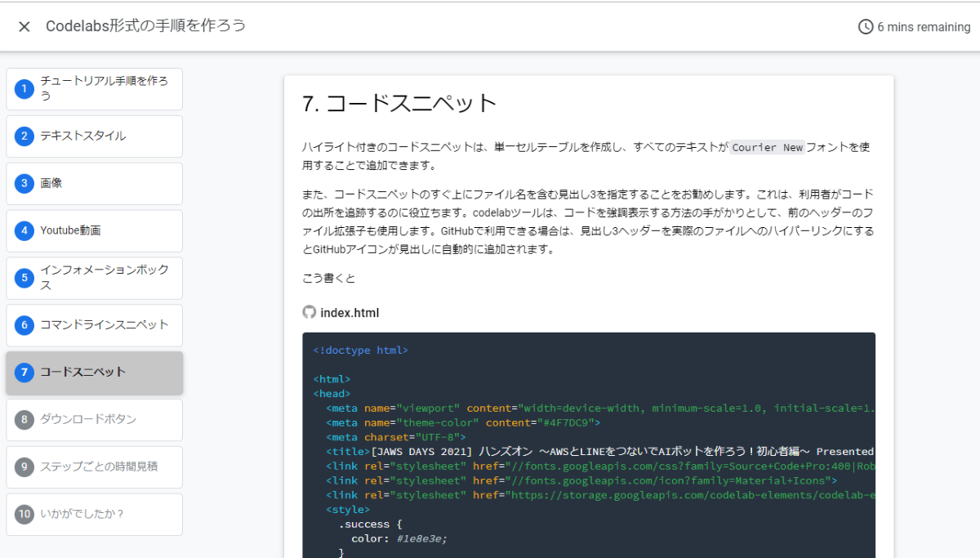Image resolution: width=980 pixels, height=558 pixels.
Task: Click the grey step 10 number badge
Action: click(x=24, y=515)
